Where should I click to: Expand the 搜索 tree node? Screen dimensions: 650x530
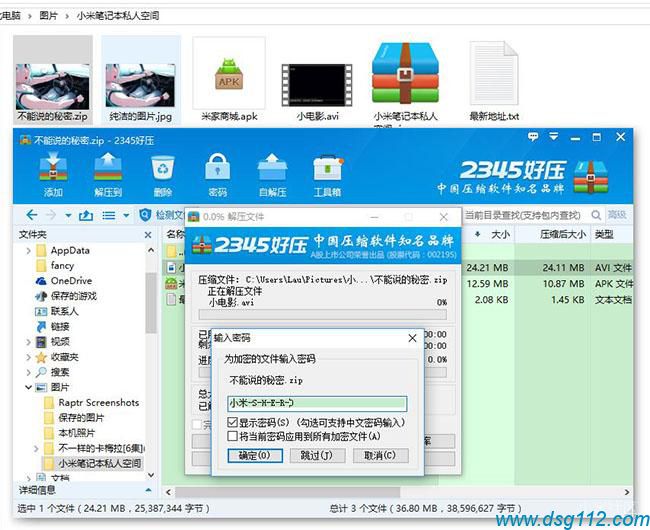pos(28,372)
